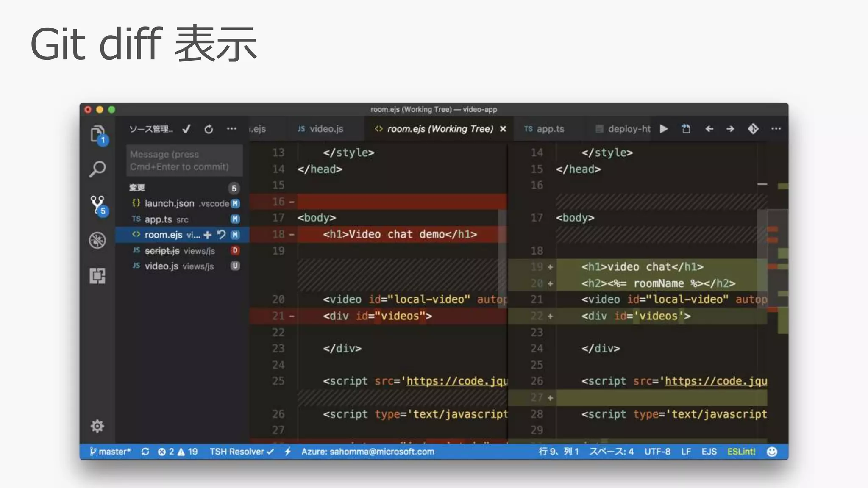Stage room.ejs with the plus icon
The width and height of the screenshot is (868, 488).
pos(207,235)
